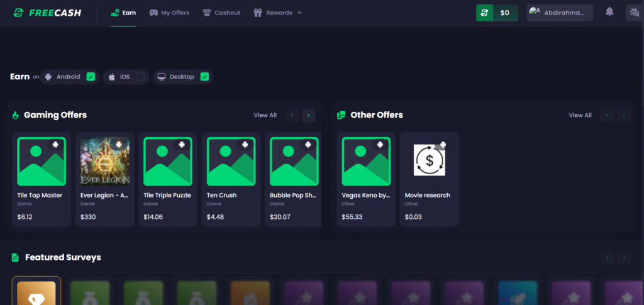This screenshot has width=644, height=305.
Task: Go to previous Gaming Offers page
Action: pyautogui.click(x=292, y=115)
